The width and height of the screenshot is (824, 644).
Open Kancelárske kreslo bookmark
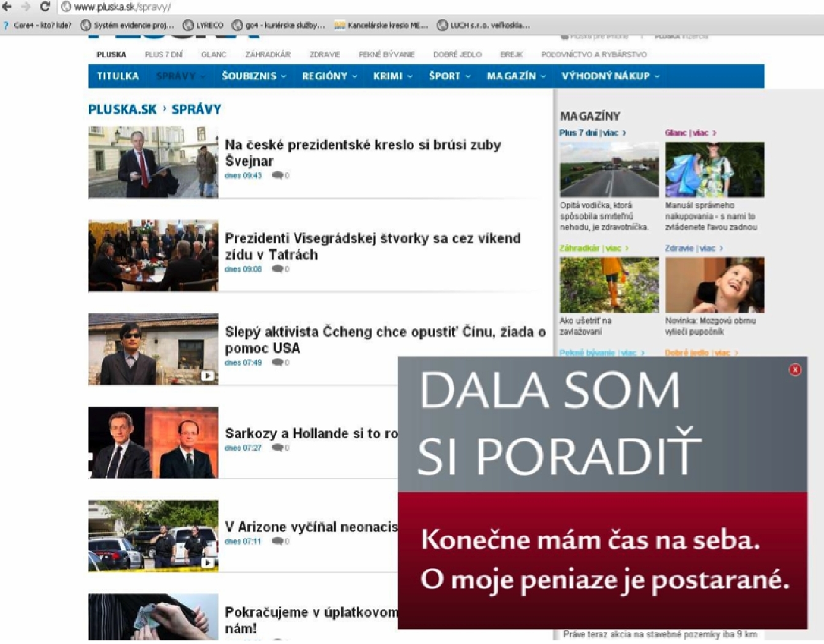(381, 25)
